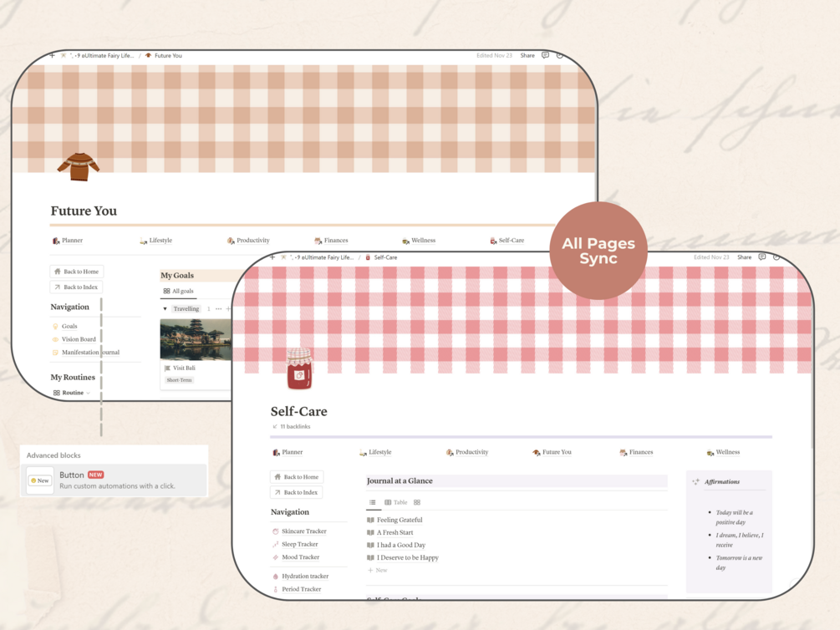The image size is (840, 630).
Task: Open Lifestyle link in Future You page
Action: (156, 241)
